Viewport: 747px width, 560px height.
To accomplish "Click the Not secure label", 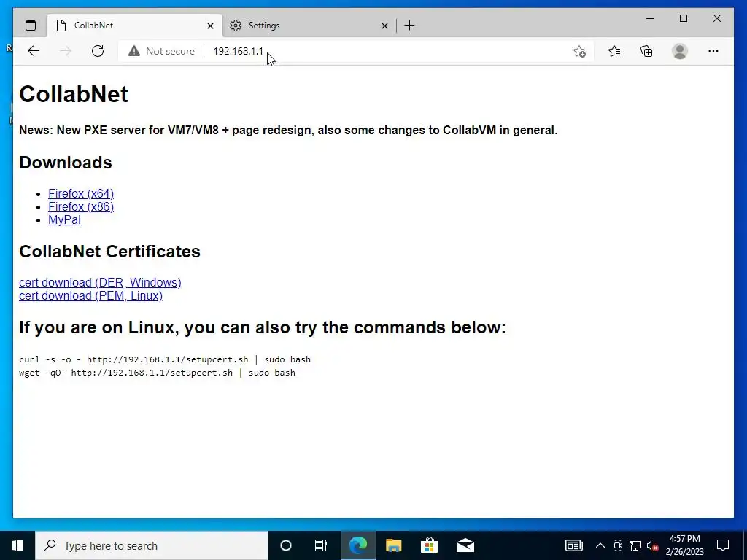I will point(170,51).
